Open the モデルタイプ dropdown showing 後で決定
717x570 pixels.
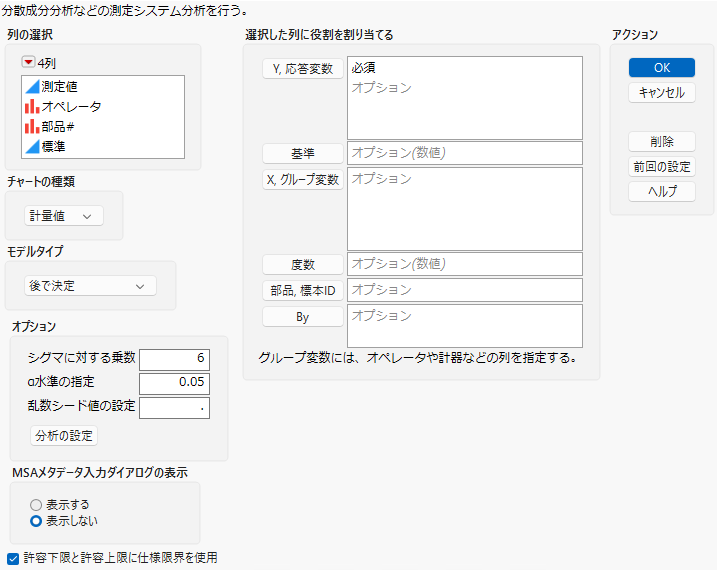point(90,286)
